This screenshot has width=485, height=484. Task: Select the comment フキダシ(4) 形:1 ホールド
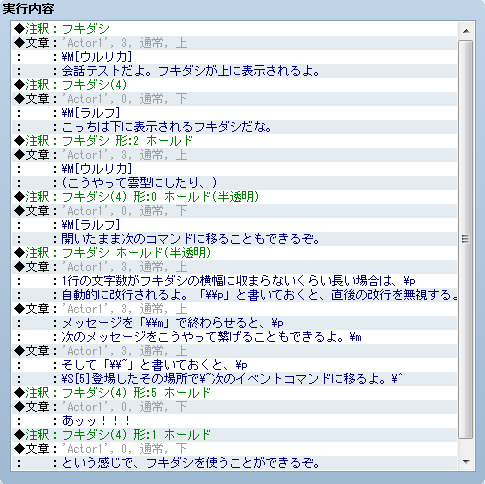pyautogui.click(x=234, y=435)
